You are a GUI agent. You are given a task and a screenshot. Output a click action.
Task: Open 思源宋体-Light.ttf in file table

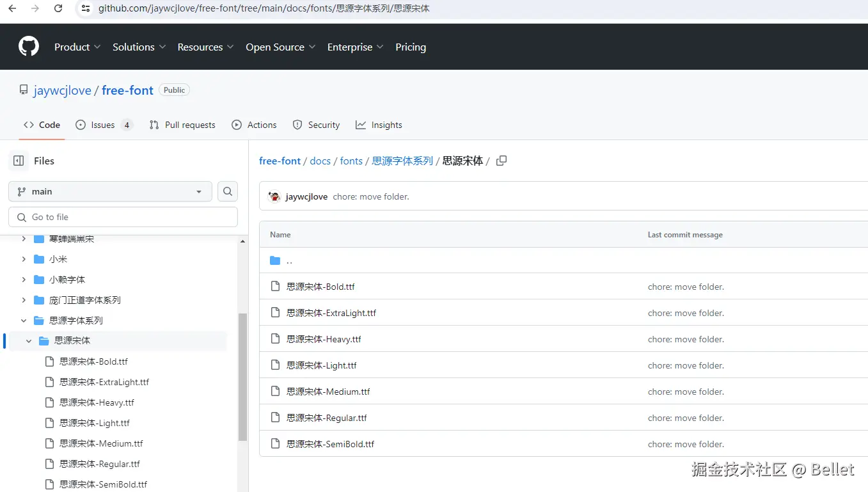click(322, 365)
